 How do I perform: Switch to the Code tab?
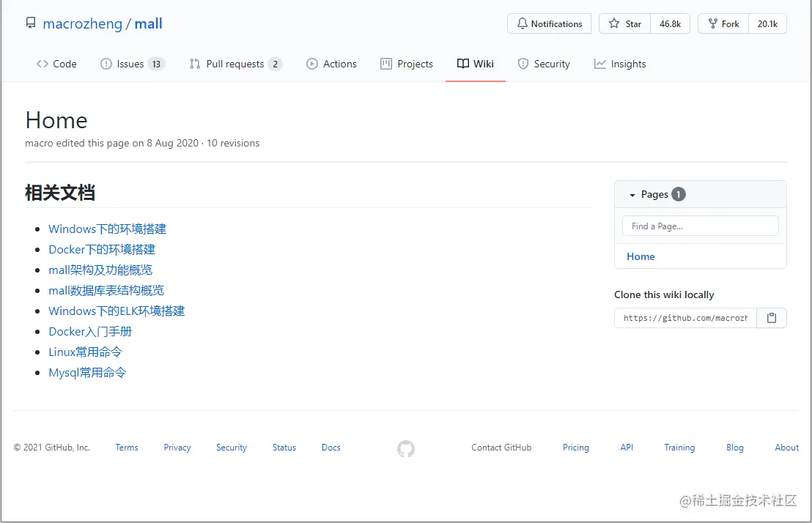(56, 64)
